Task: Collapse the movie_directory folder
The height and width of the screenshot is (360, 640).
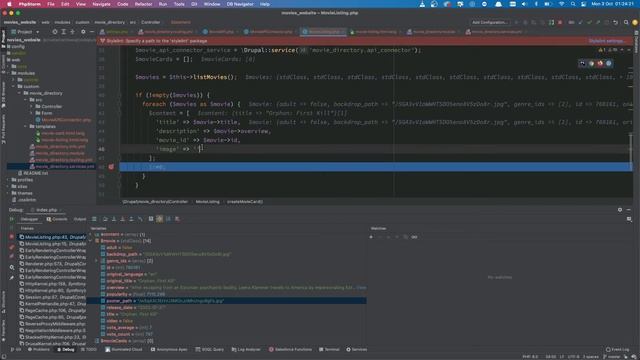Action: [19, 93]
